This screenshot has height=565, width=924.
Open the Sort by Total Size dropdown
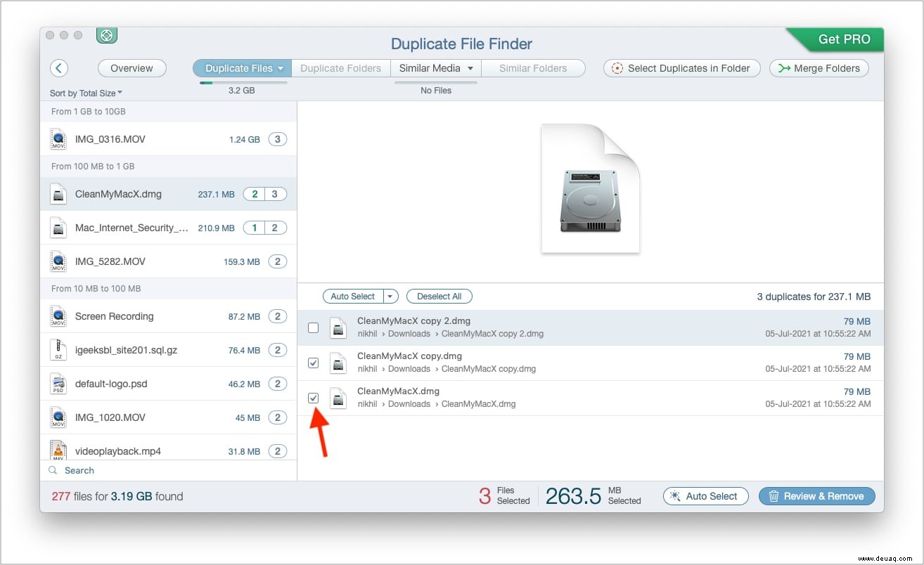tap(86, 93)
